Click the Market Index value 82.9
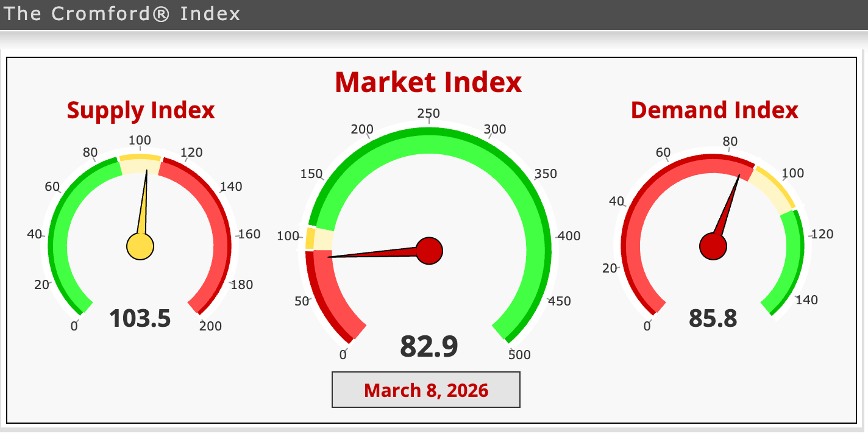This screenshot has height=439, width=868. pos(429,346)
